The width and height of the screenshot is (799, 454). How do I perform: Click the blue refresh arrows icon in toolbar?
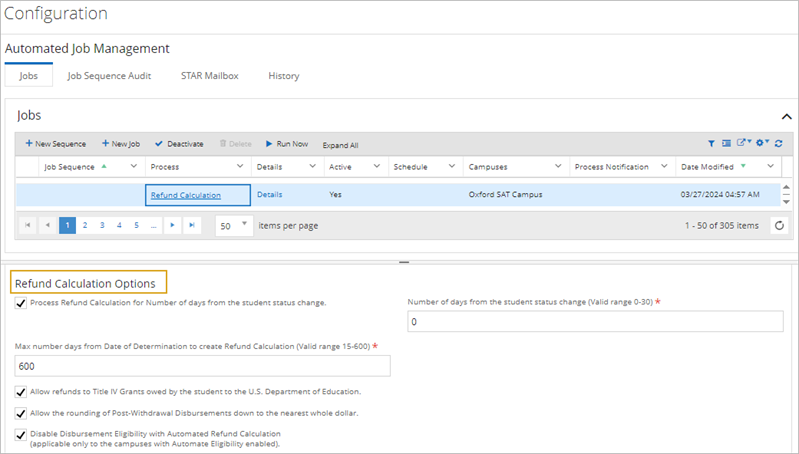tap(779, 144)
